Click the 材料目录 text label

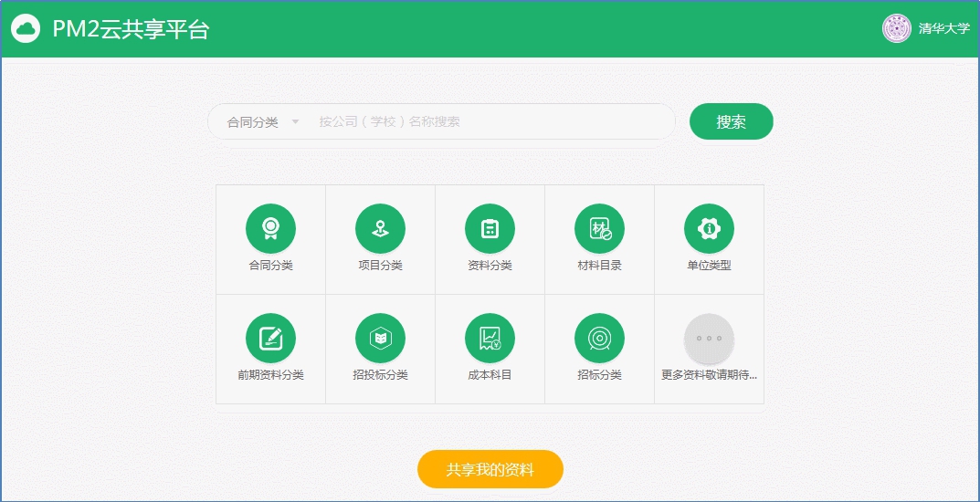pos(599,266)
